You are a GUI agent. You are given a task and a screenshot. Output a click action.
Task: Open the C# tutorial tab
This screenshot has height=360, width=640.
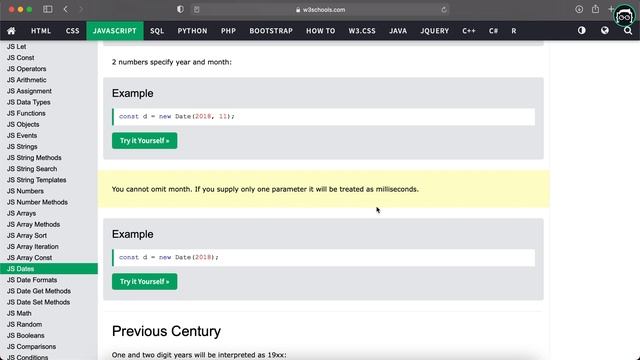point(493,31)
